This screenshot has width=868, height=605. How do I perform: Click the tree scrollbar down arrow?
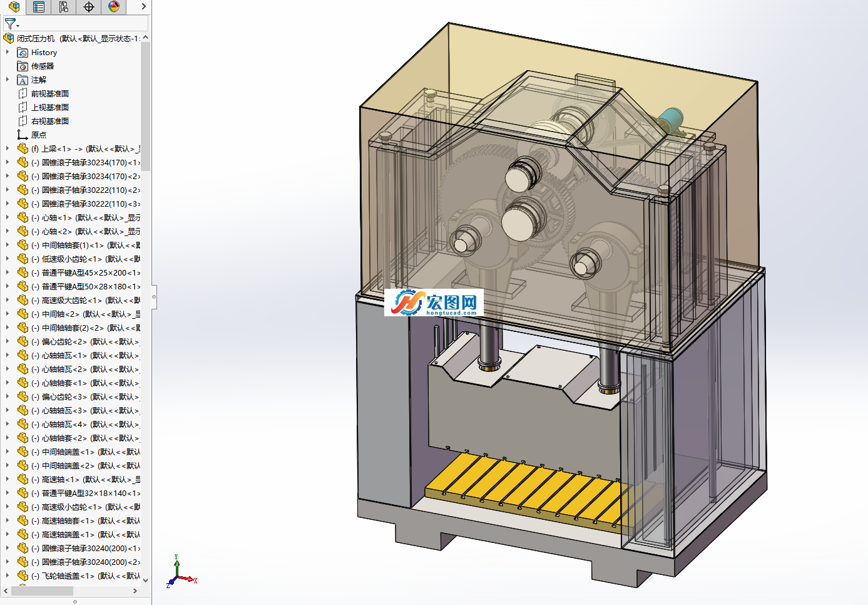click(145, 581)
